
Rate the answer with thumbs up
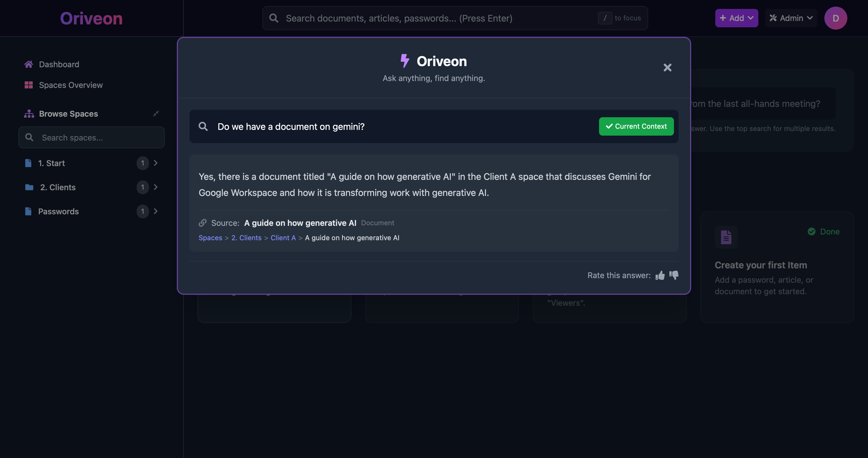pyautogui.click(x=660, y=275)
